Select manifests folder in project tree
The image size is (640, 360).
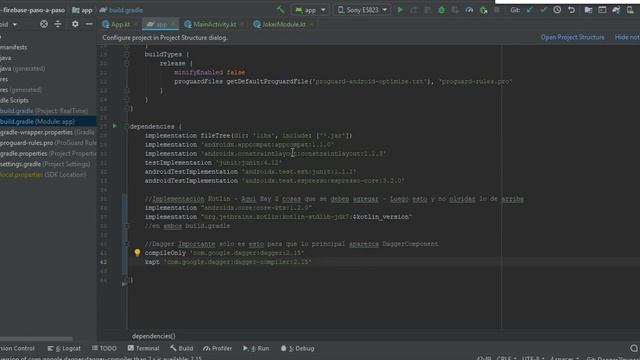pyautogui.click(x=13, y=47)
